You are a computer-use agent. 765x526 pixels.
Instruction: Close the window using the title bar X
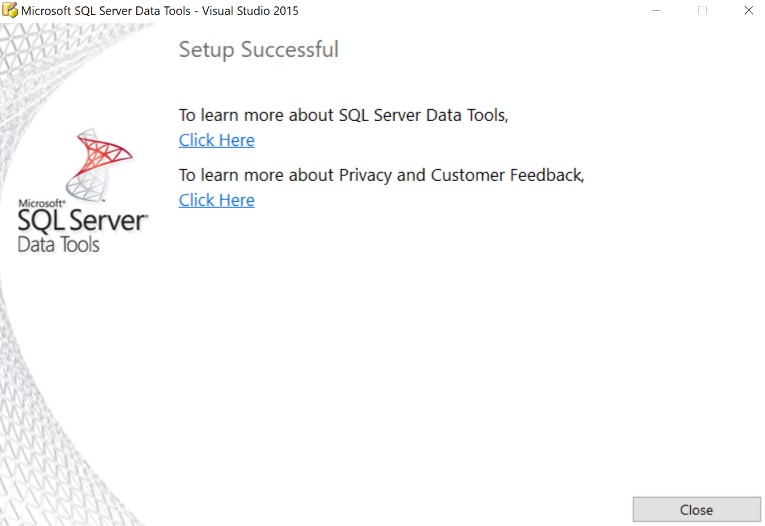748,10
